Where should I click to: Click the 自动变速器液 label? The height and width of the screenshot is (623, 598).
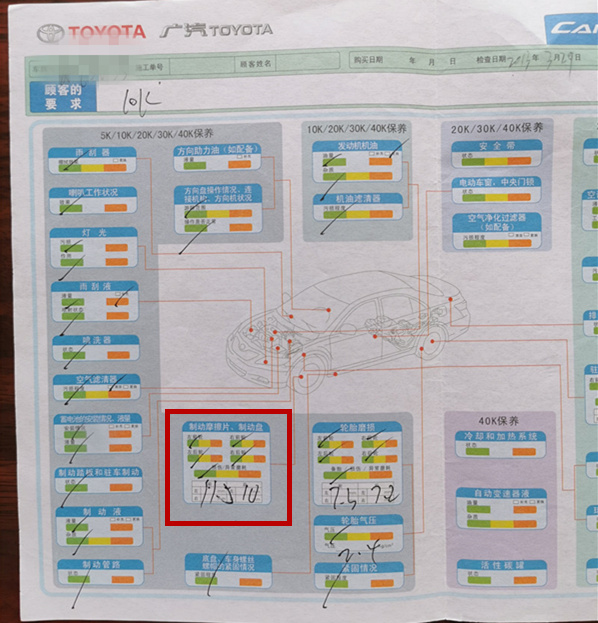[501, 493]
